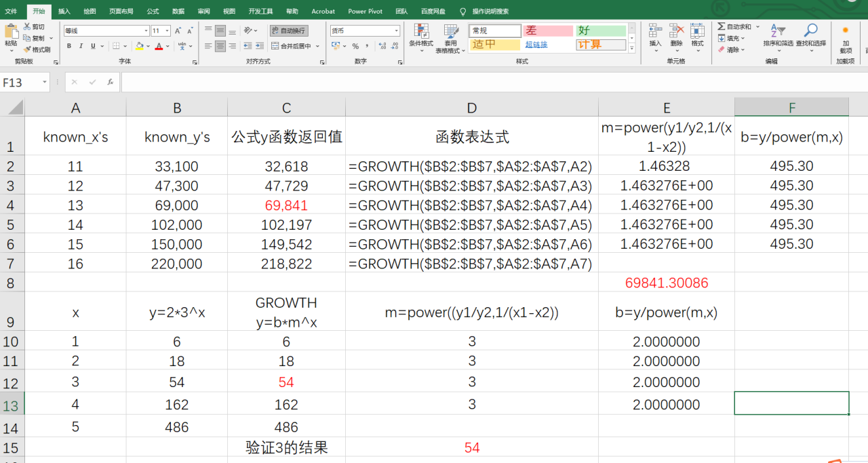Open the 公式 (Formulas) tab

[153, 12]
